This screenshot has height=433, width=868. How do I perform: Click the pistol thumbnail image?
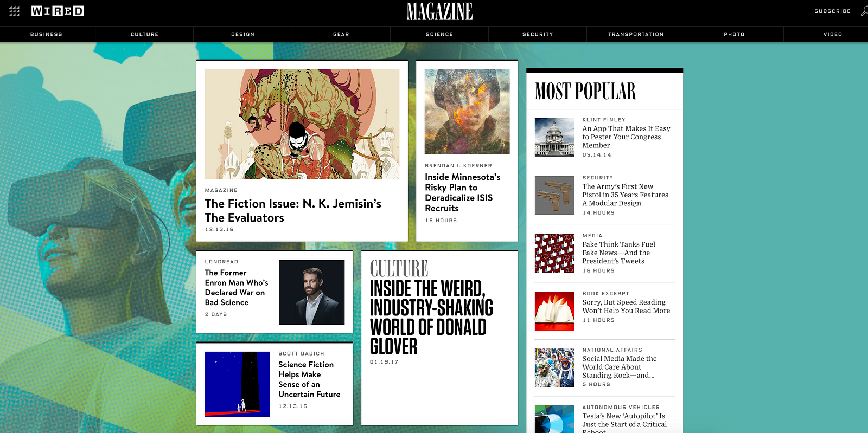pos(554,195)
